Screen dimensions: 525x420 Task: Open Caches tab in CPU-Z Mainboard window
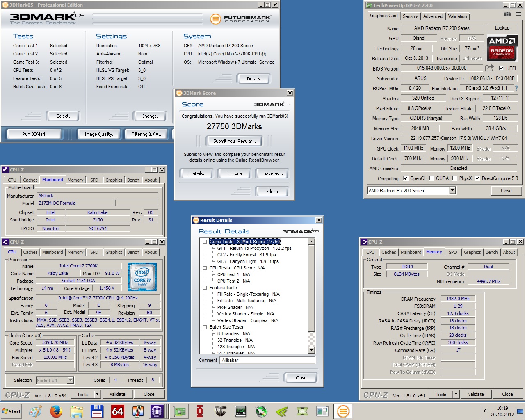point(30,180)
